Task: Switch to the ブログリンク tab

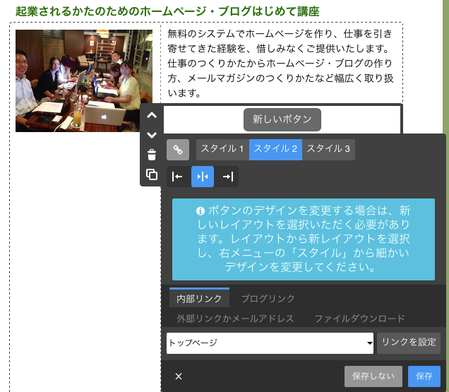Action: tap(268, 298)
